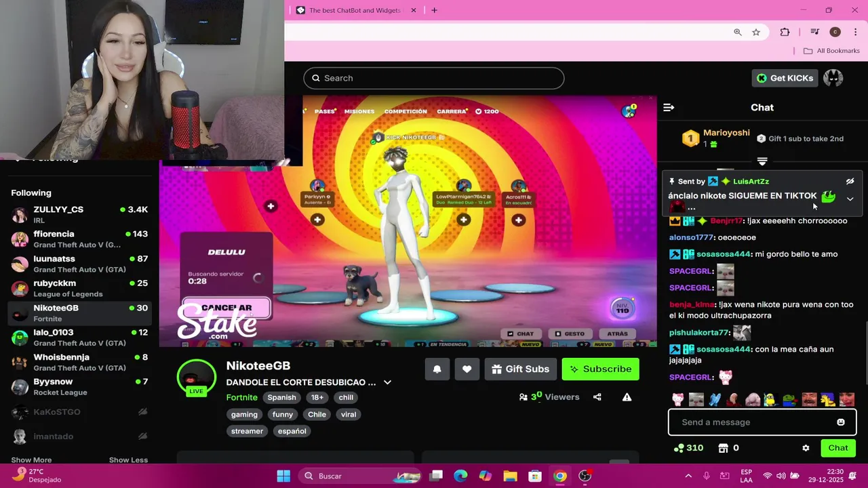
Task: Focus the Kick search box
Action: [x=434, y=78]
